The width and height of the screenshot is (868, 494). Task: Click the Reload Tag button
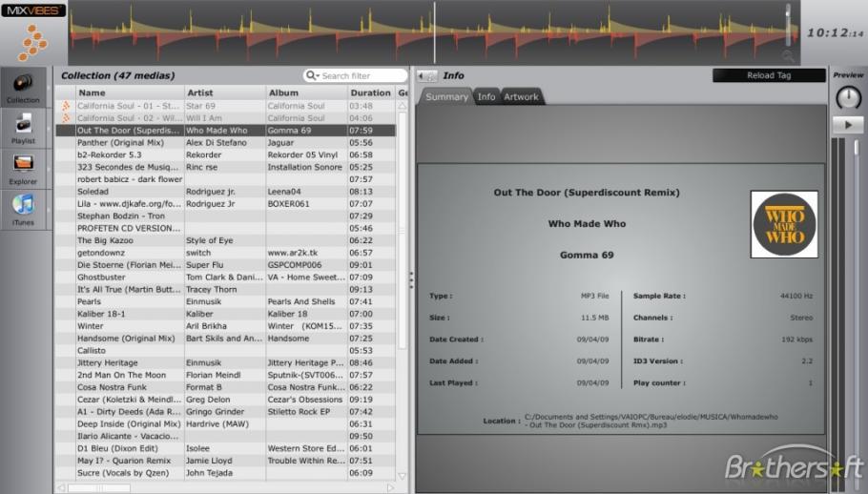769,75
